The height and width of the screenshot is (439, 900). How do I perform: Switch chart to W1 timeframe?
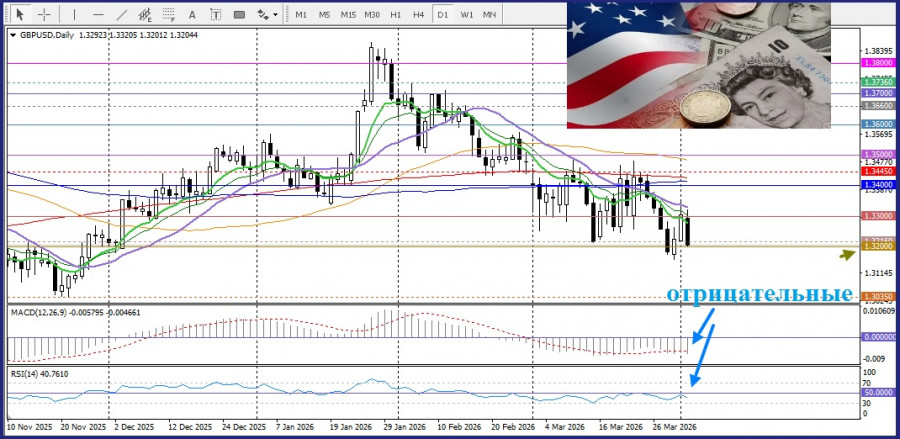pos(467,14)
